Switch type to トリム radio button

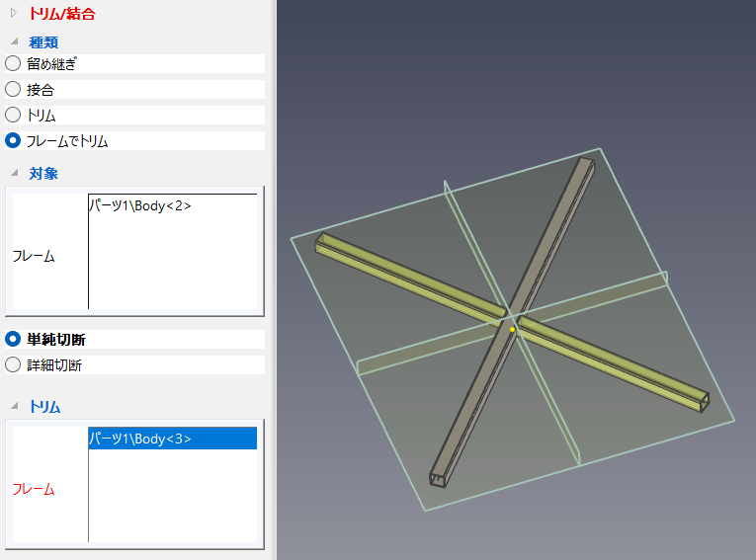pos(13,115)
